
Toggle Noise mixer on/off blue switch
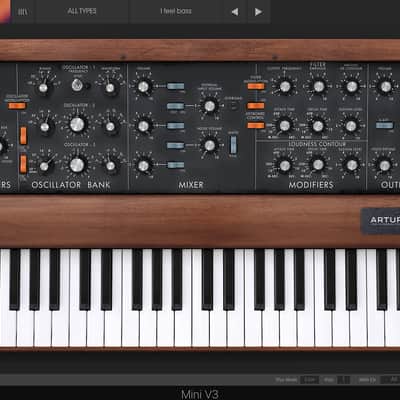pos(175,146)
